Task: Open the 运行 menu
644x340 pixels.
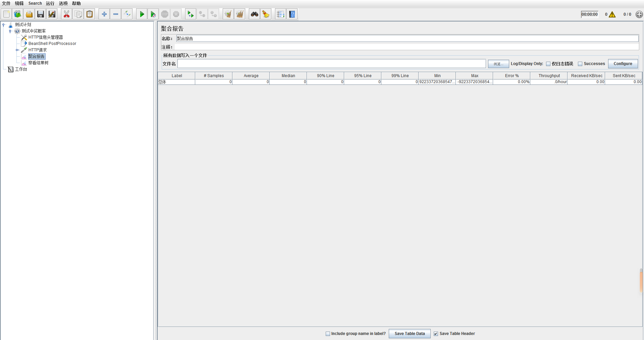Action: pos(50,3)
